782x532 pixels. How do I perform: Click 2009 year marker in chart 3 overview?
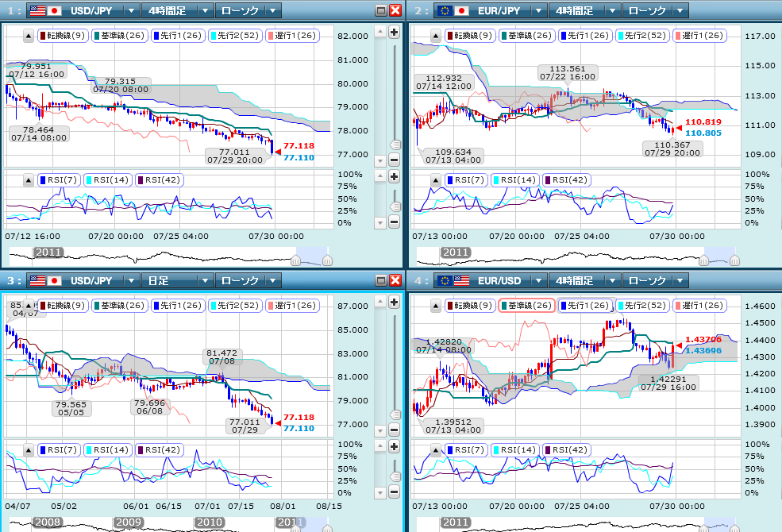129,522
